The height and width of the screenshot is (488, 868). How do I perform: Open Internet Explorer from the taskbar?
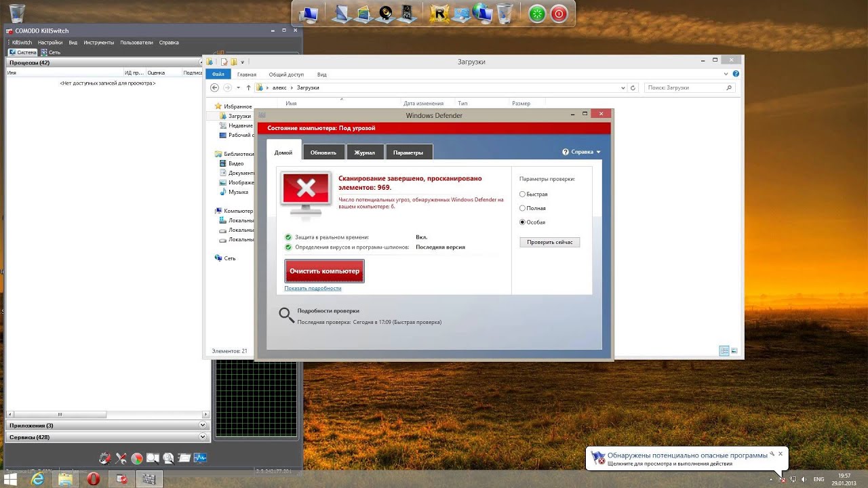pyautogui.click(x=38, y=479)
